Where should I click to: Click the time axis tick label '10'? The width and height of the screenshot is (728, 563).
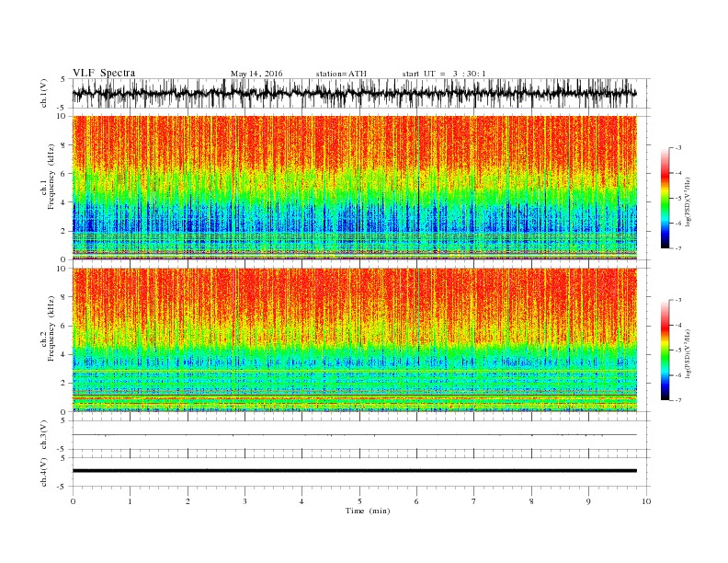[646, 501]
